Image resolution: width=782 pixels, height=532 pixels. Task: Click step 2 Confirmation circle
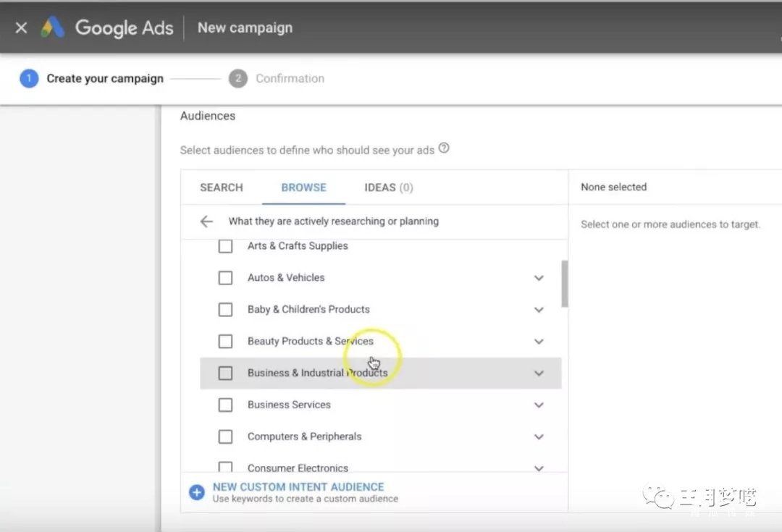pyautogui.click(x=237, y=78)
